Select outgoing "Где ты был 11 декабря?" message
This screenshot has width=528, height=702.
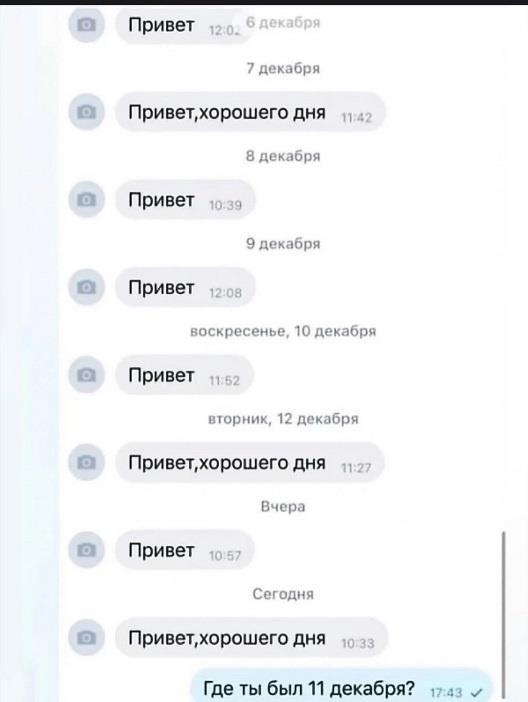coord(343,687)
